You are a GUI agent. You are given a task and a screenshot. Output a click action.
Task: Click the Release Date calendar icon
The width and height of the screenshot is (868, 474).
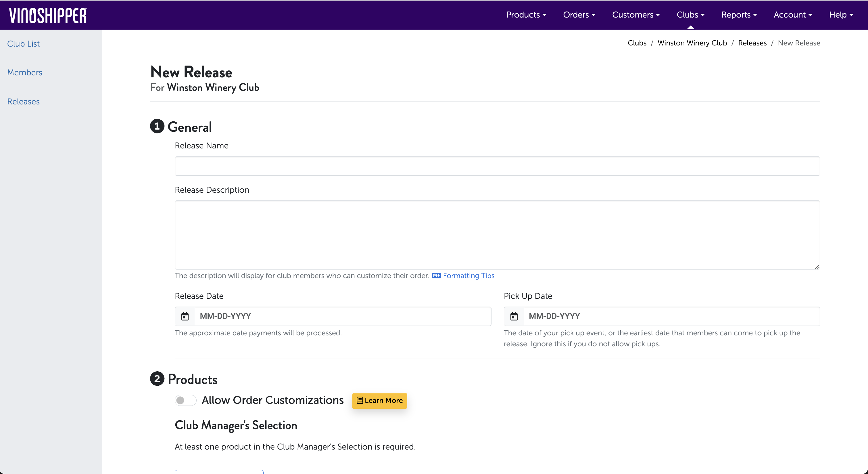(185, 316)
